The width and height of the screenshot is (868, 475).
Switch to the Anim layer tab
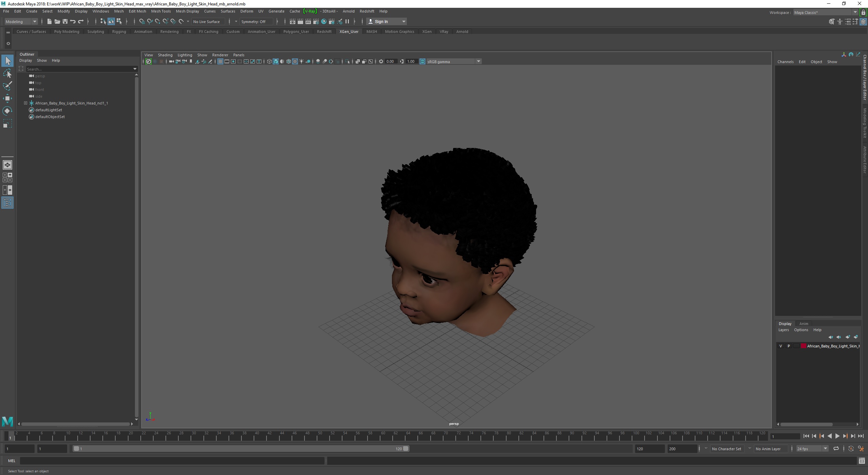point(804,324)
